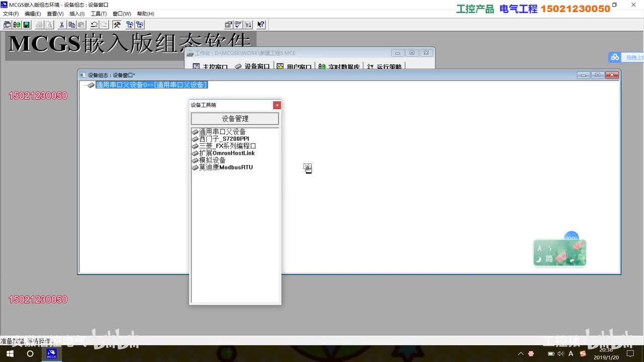644x362 pixels.
Task: Toggle the device toolbox hammer icon
Action: tap(117, 24)
